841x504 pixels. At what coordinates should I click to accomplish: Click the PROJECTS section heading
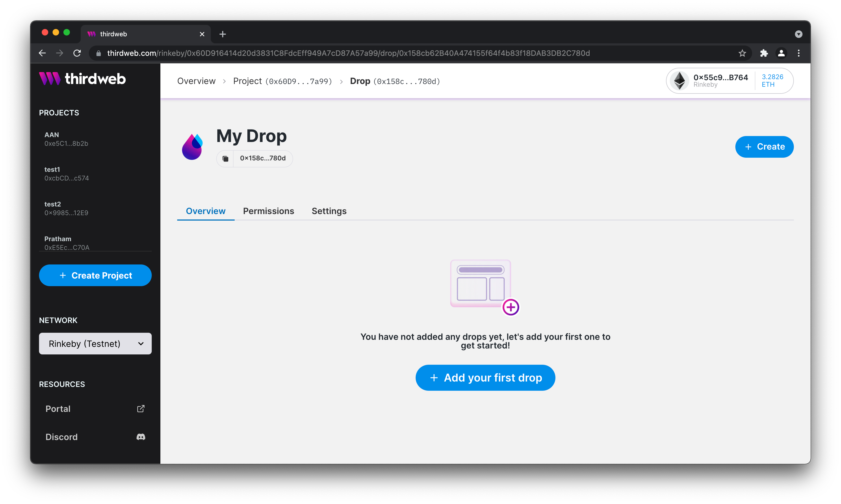click(59, 113)
